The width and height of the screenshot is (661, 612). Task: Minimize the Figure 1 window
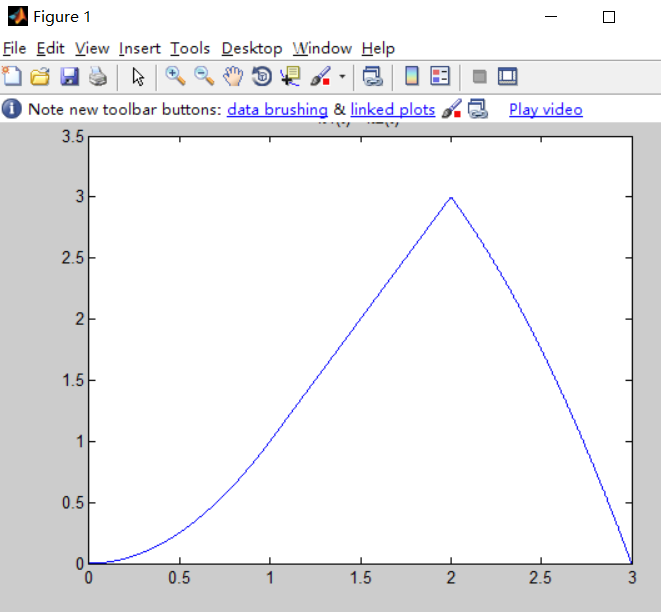551,17
